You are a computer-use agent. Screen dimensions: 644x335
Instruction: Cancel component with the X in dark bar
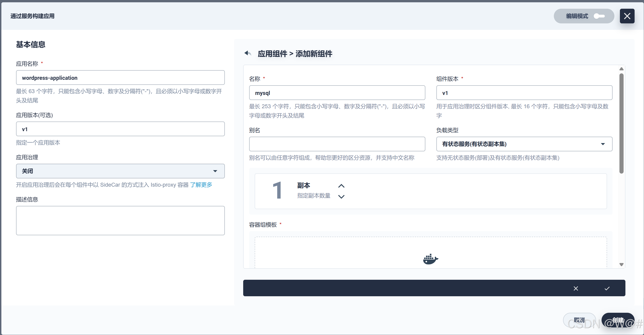576,288
